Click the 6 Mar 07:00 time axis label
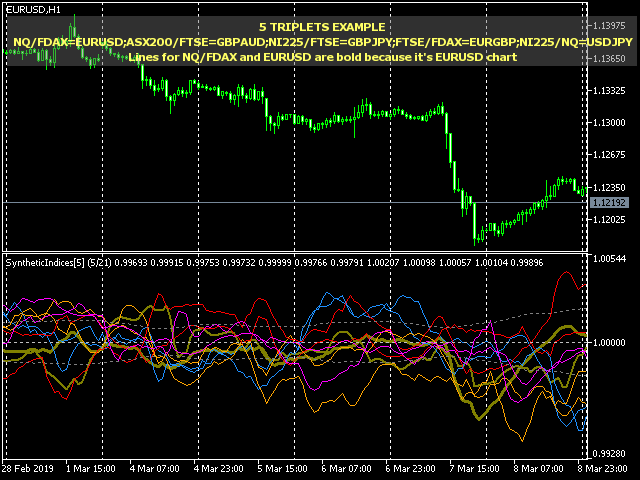640x480 pixels. tap(347, 469)
